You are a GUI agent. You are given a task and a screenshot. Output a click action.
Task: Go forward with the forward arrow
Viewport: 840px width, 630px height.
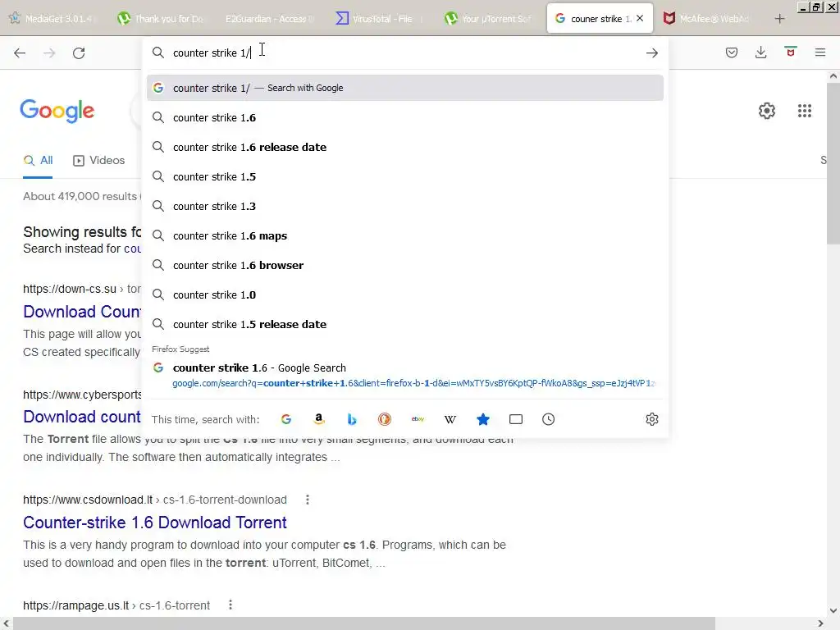click(x=49, y=52)
